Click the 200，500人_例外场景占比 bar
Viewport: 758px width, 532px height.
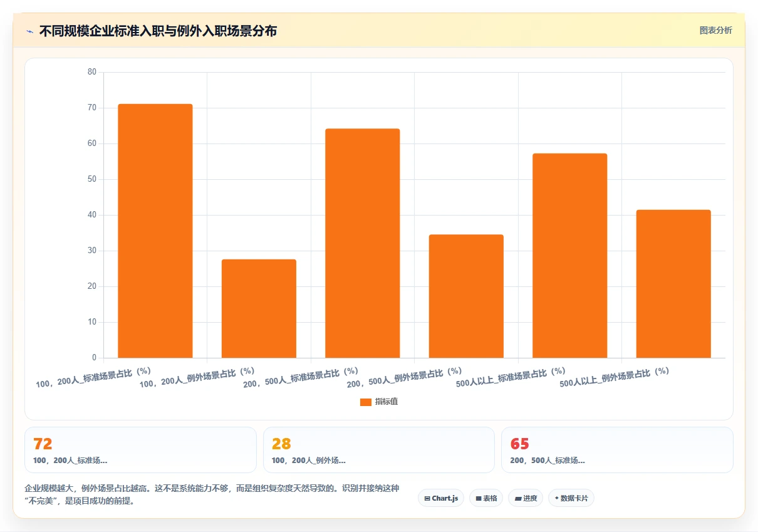466,296
